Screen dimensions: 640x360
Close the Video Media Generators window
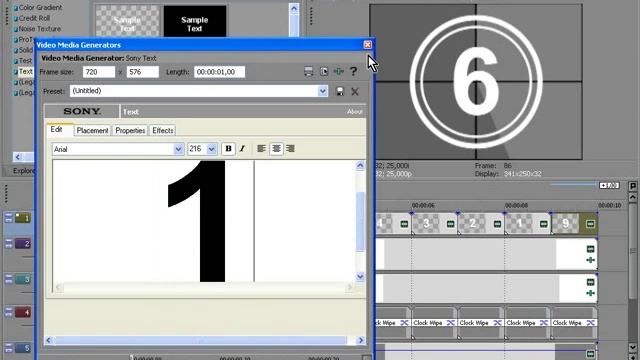coord(367,44)
